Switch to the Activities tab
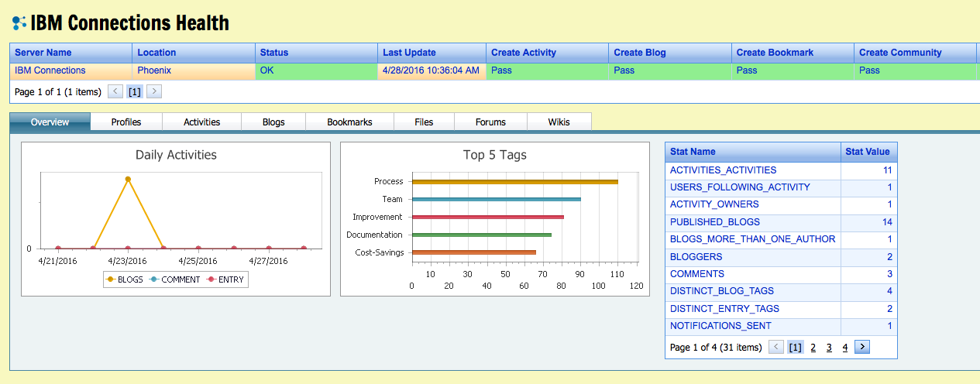Viewport: 980px width, 384px height. click(x=201, y=122)
